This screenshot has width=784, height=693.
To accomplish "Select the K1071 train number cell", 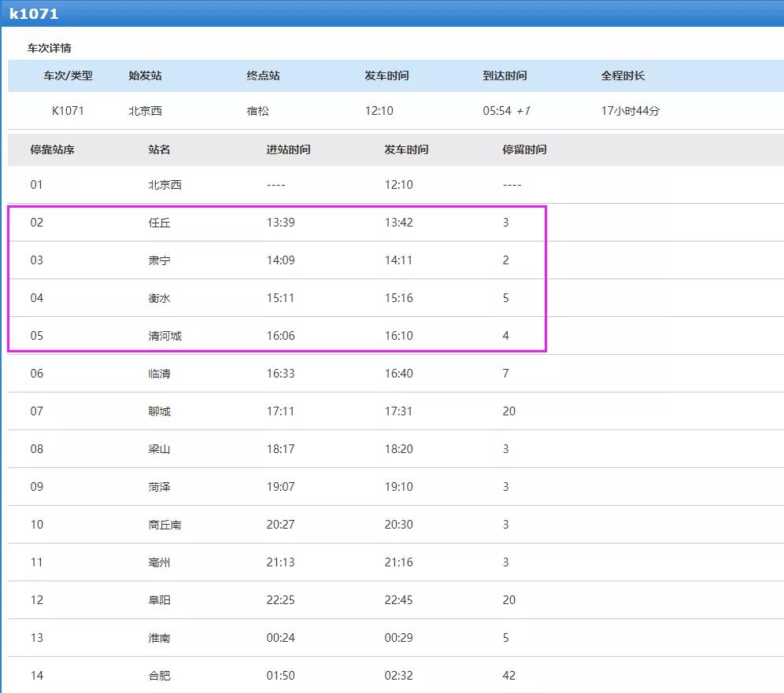I will pyautogui.click(x=68, y=111).
